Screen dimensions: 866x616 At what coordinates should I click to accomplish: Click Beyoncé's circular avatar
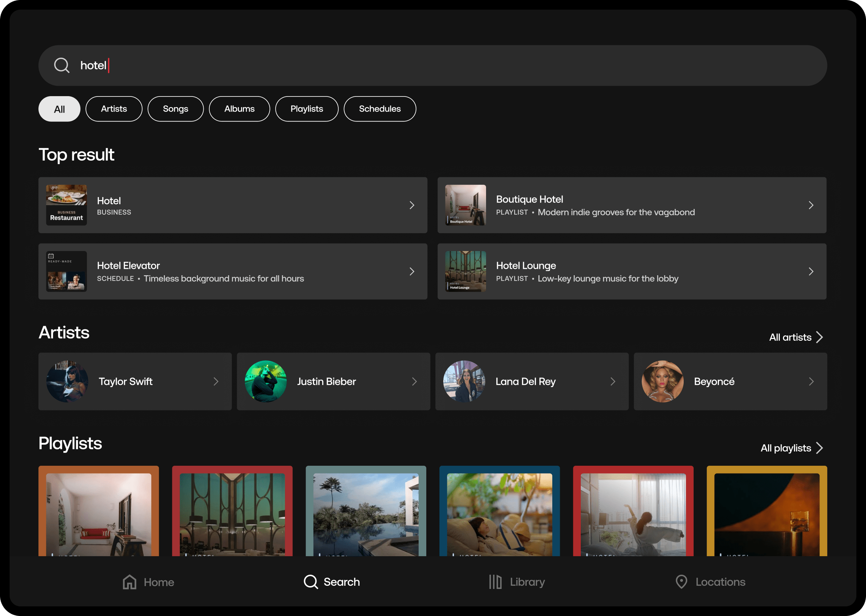click(662, 381)
